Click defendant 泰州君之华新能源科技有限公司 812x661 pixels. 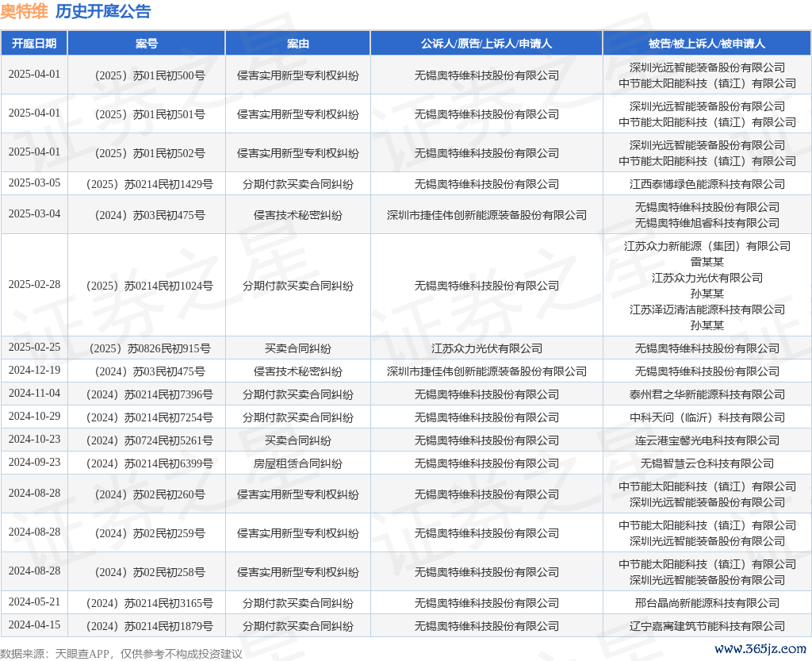click(x=707, y=394)
